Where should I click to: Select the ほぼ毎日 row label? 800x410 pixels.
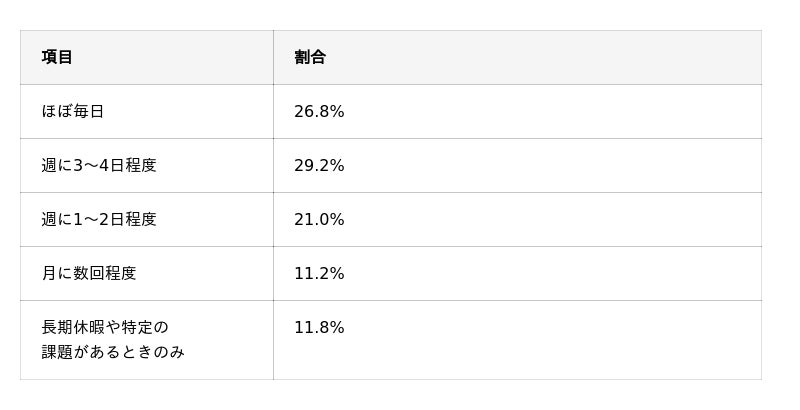(x=72, y=111)
